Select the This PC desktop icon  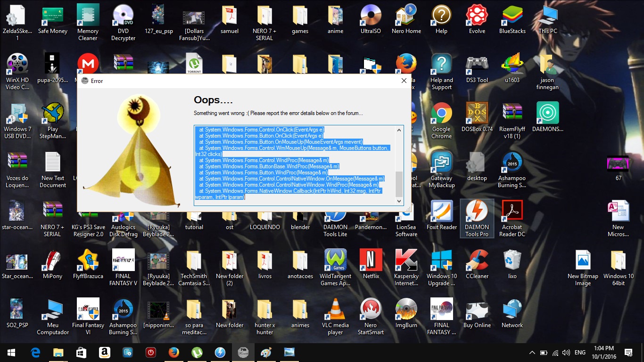point(547,19)
